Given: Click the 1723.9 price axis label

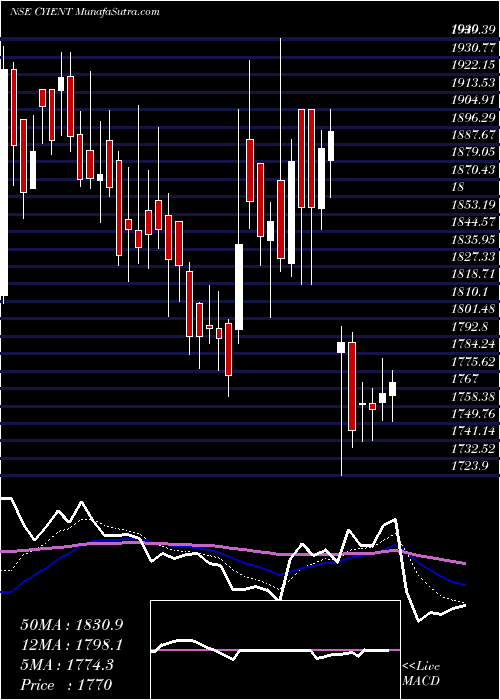Looking at the screenshot, I should [x=470, y=466].
